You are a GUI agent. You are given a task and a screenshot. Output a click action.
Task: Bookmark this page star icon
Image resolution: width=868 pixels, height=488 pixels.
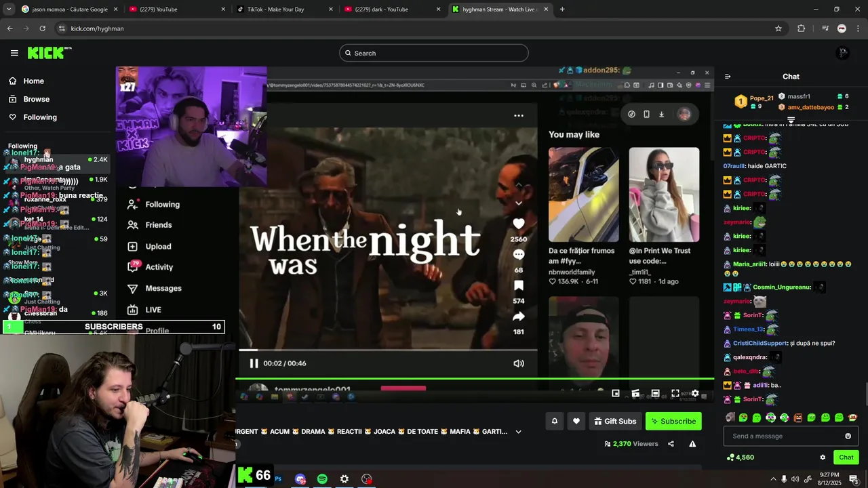[x=778, y=28]
